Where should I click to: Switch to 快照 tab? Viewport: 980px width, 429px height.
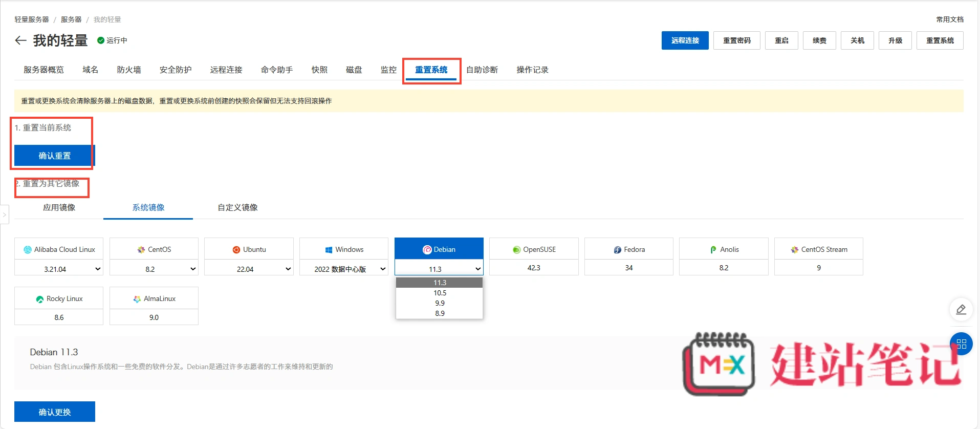(319, 70)
